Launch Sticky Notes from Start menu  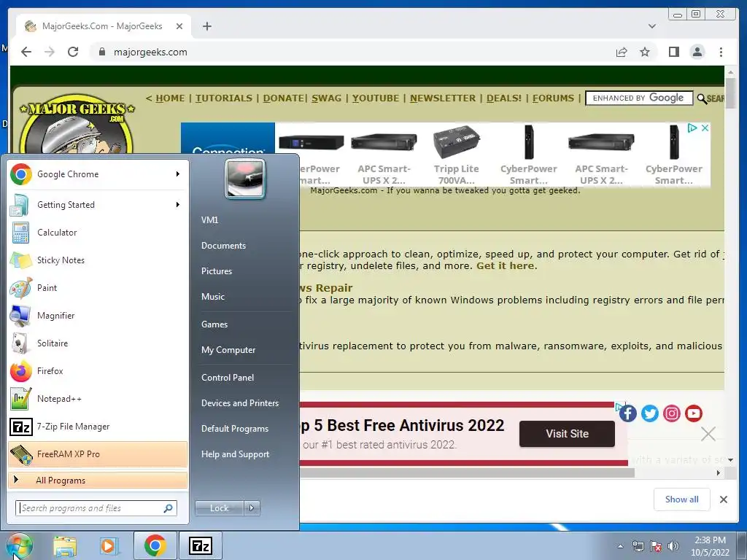[x=98, y=260]
